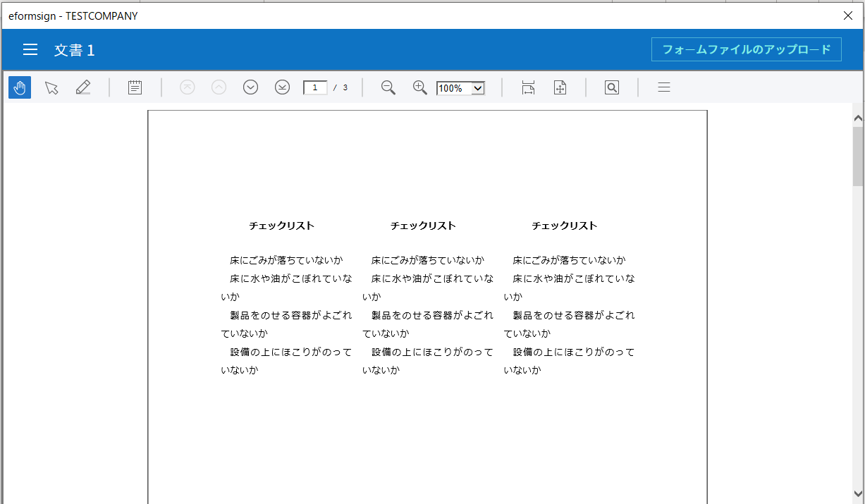Click total page count 3
The image size is (865, 504).
tap(345, 88)
